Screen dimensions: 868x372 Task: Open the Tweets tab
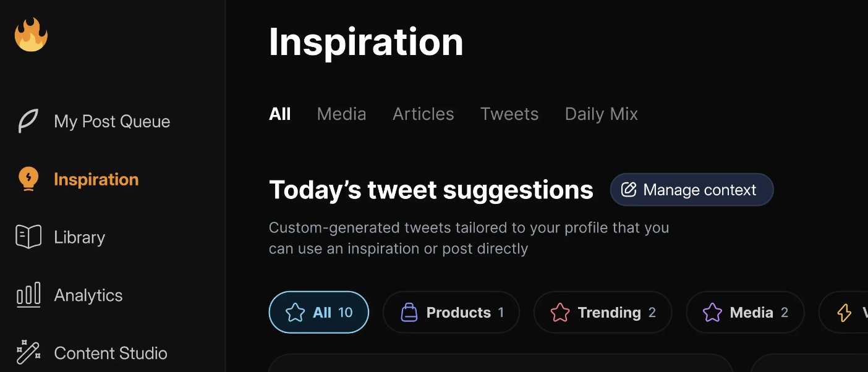(509, 114)
